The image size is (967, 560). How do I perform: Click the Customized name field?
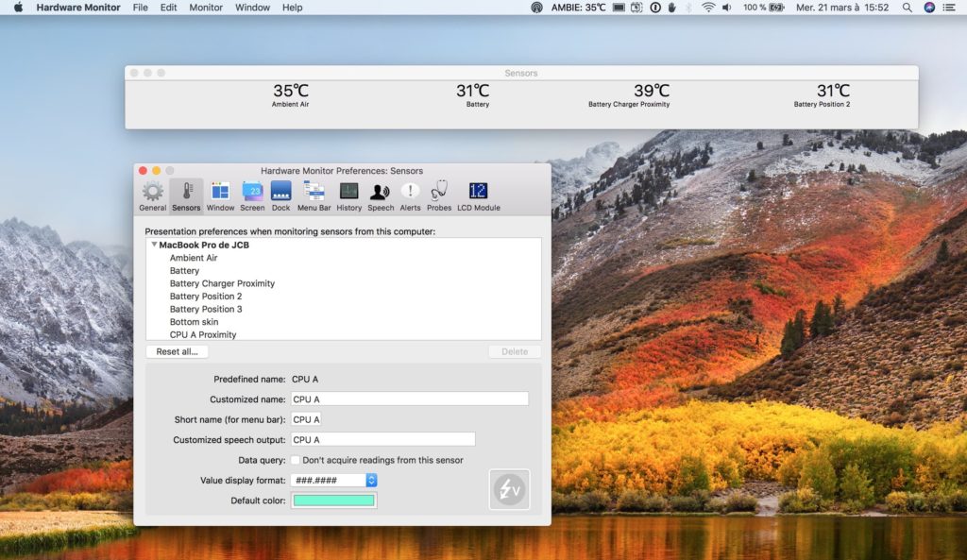[410, 399]
